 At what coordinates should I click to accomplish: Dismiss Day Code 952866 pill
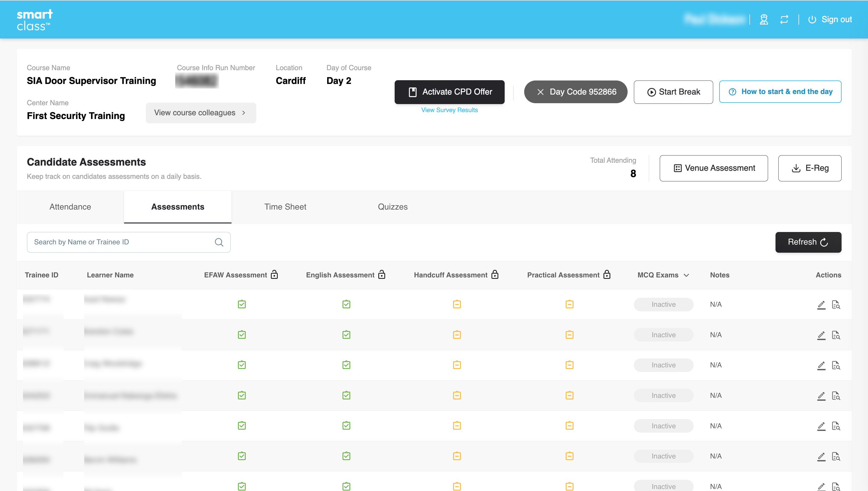point(576,92)
